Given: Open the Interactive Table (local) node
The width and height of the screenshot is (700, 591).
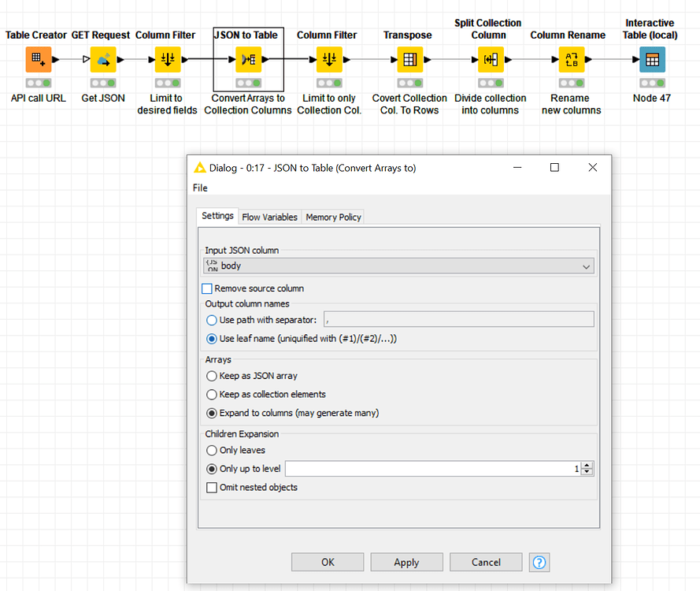Looking at the screenshot, I should tap(652, 59).
